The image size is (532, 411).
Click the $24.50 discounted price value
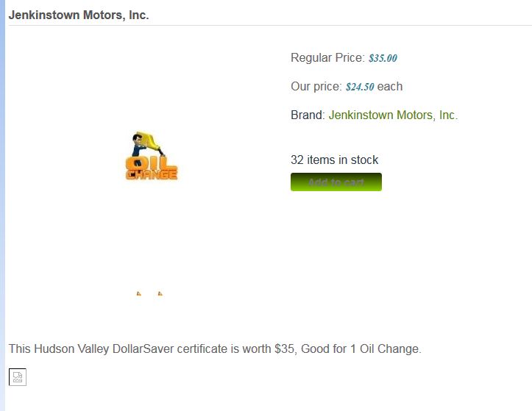pos(360,87)
